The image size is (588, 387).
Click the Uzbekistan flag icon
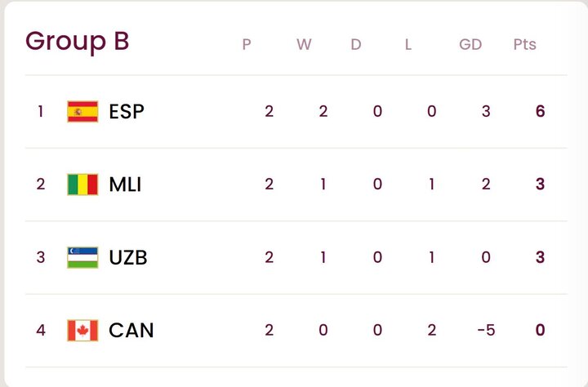(x=82, y=258)
